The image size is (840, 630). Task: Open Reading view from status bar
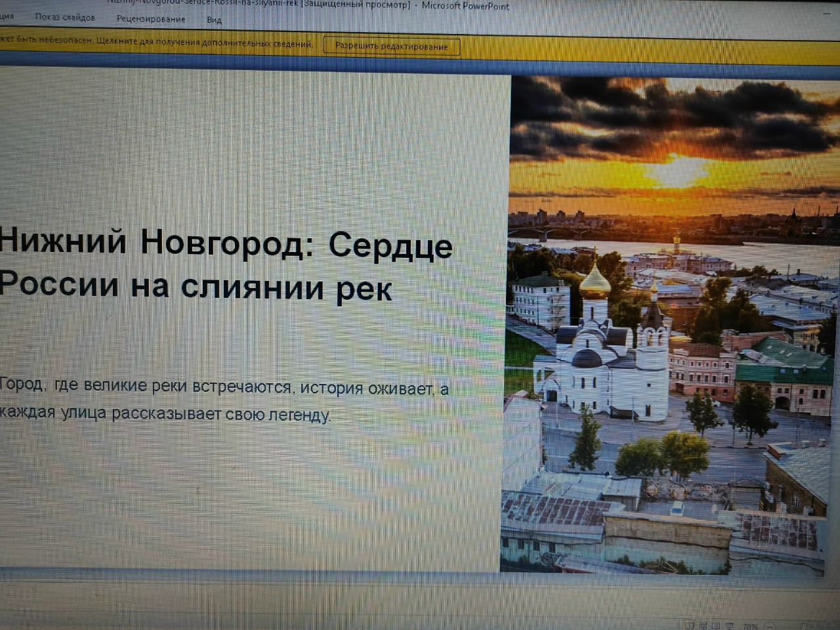[717, 625]
